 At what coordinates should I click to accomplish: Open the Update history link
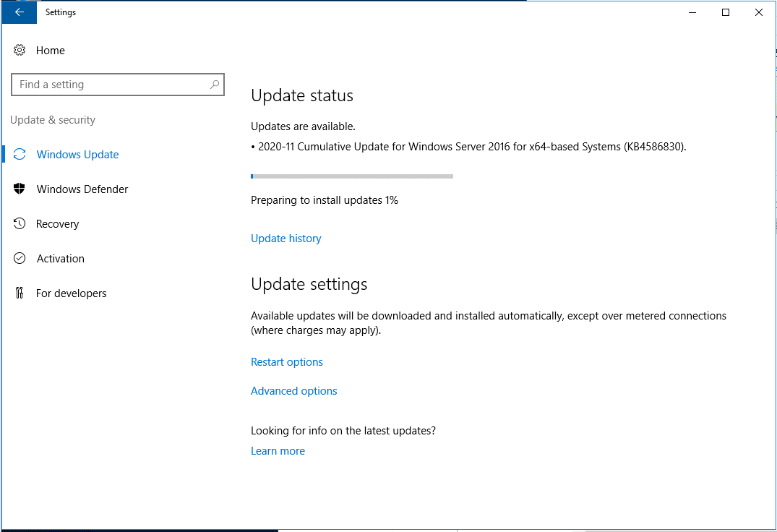286,239
